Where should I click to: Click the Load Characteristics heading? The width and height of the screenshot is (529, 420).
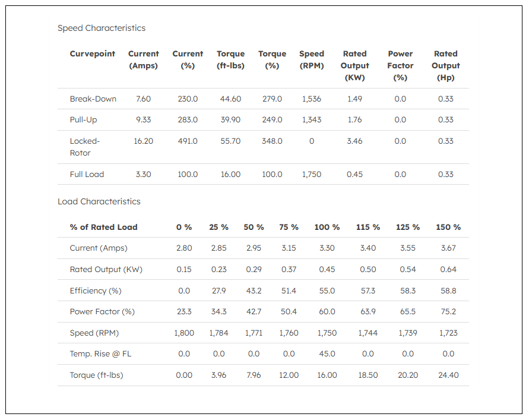coord(99,201)
